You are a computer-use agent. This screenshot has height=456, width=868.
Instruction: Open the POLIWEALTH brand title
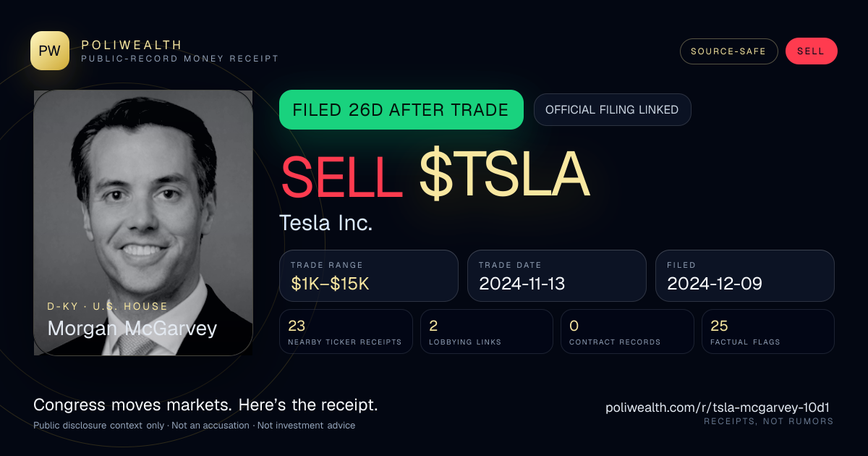click(x=132, y=45)
